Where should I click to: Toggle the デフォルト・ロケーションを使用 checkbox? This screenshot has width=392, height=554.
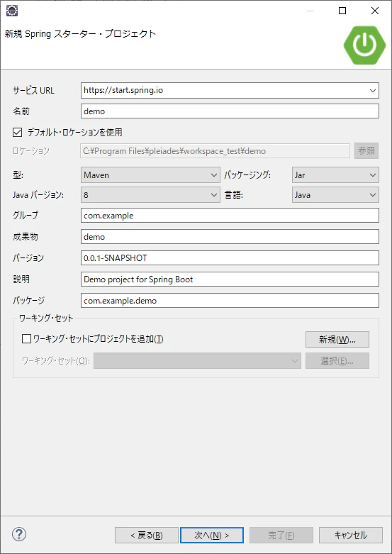pyautogui.click(x=17, y=133)
